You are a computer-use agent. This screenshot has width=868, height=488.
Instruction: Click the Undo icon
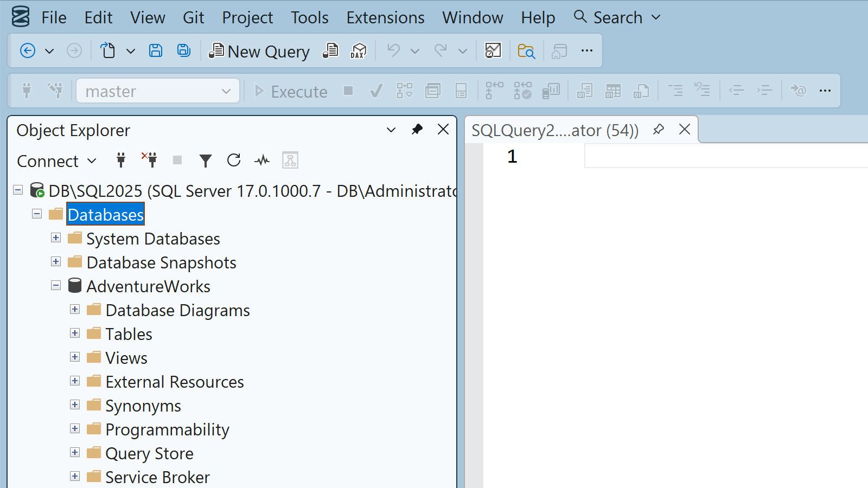394,51
